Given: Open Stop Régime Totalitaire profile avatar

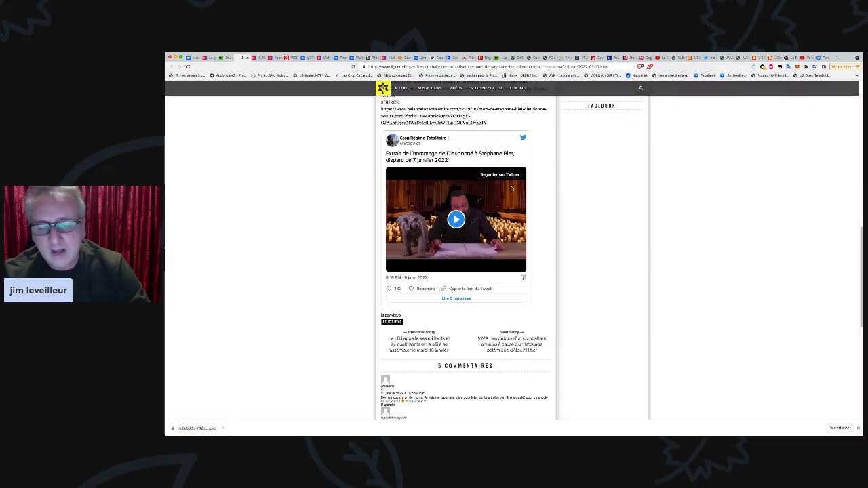Looking at the screenshot, I should [392, 140].
